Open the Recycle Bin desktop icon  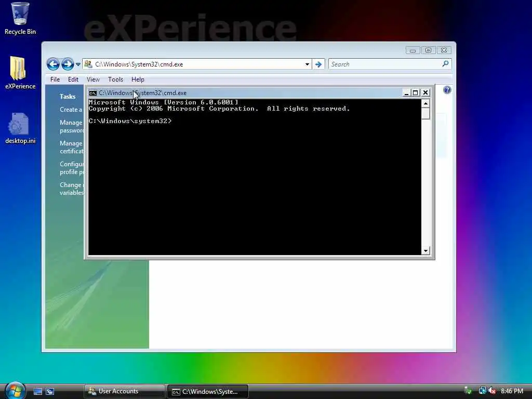click(x=20, y=19)
